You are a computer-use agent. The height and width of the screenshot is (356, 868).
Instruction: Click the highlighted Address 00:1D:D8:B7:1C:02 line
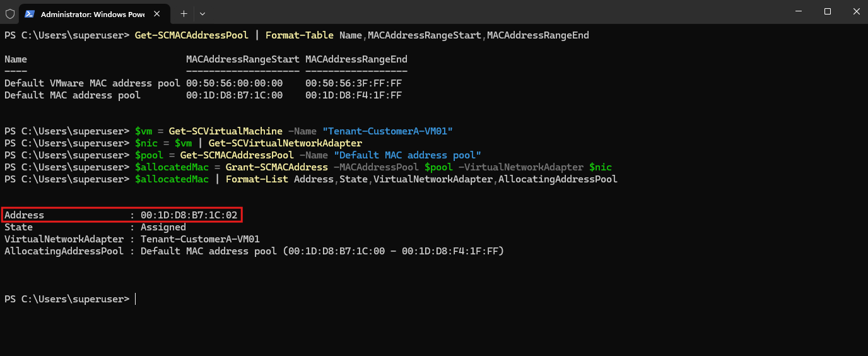click(x=122, y=215)
